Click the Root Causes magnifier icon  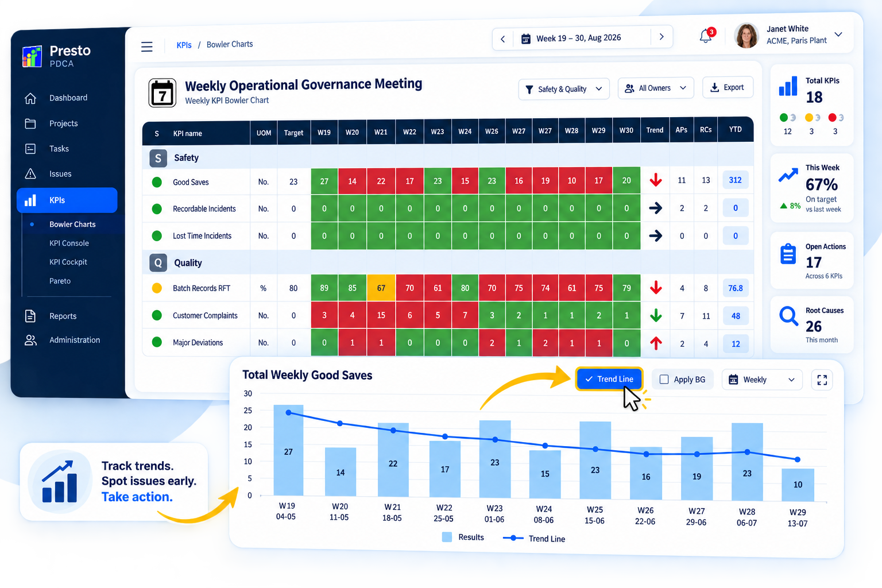pos(789,316)
